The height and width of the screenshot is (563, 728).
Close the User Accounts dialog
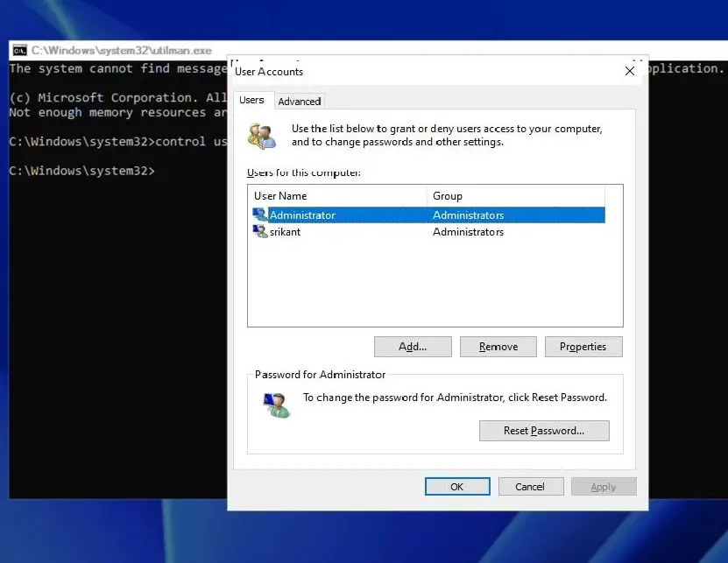click(x=630, y=71)
